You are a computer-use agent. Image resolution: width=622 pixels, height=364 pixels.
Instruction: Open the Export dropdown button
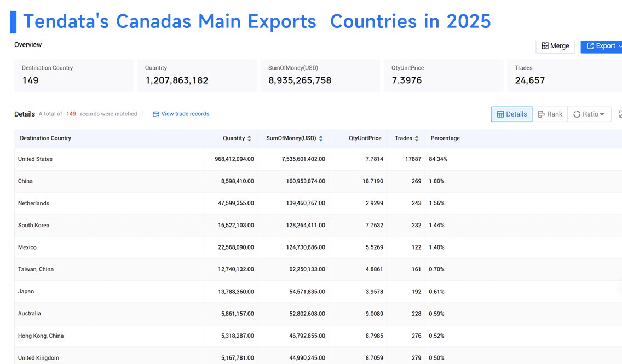point(601,46)
